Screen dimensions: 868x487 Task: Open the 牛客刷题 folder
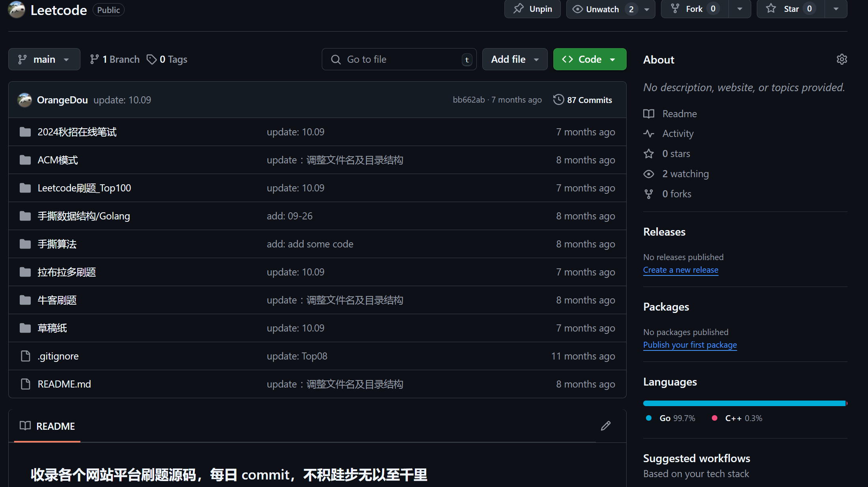pos(57,300)
